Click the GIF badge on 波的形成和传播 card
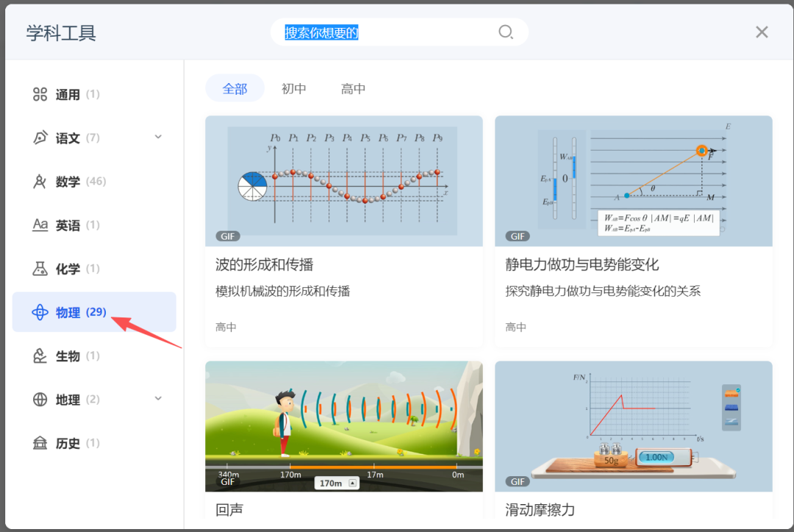The height and width of the screenshot is (532, 794). pyautogui.click(x=227, y=236)
